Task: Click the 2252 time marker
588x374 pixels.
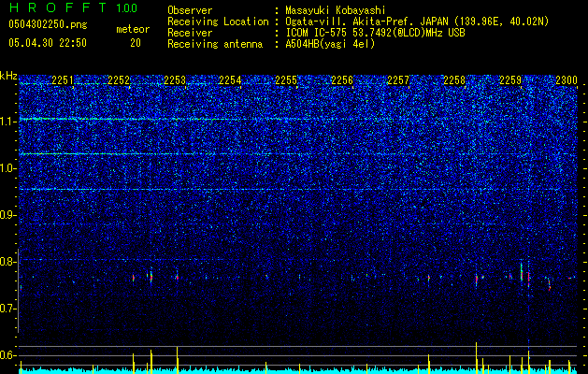Action: pyautogui.click(x=119, y=80)
